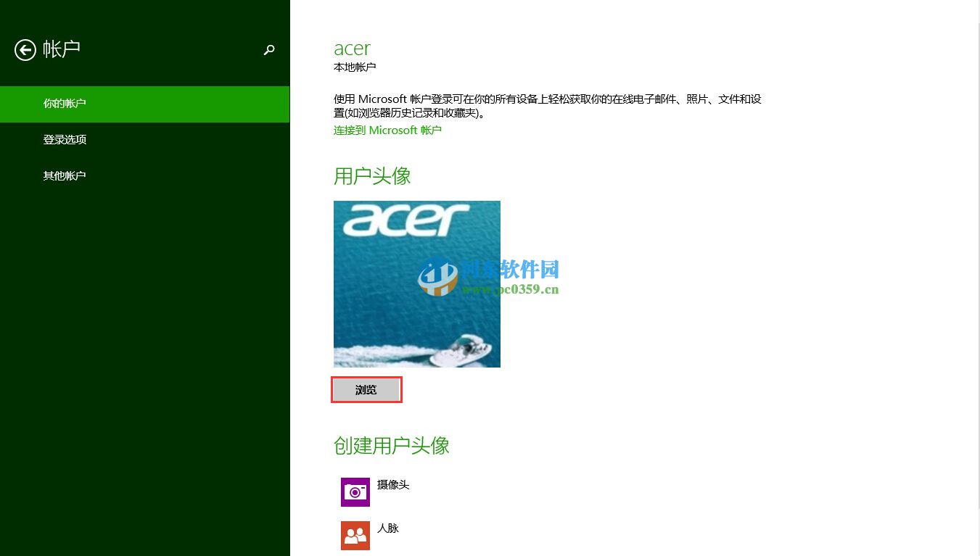The image size is (980, 556).
Task: Click the 创建用户头像 section heading
Action: [x=392, y=446]
